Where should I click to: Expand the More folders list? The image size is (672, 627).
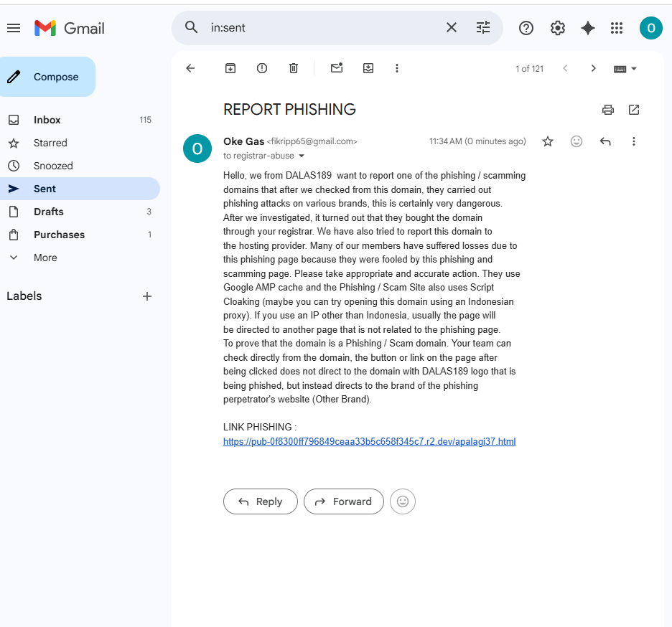coord(80,258)
